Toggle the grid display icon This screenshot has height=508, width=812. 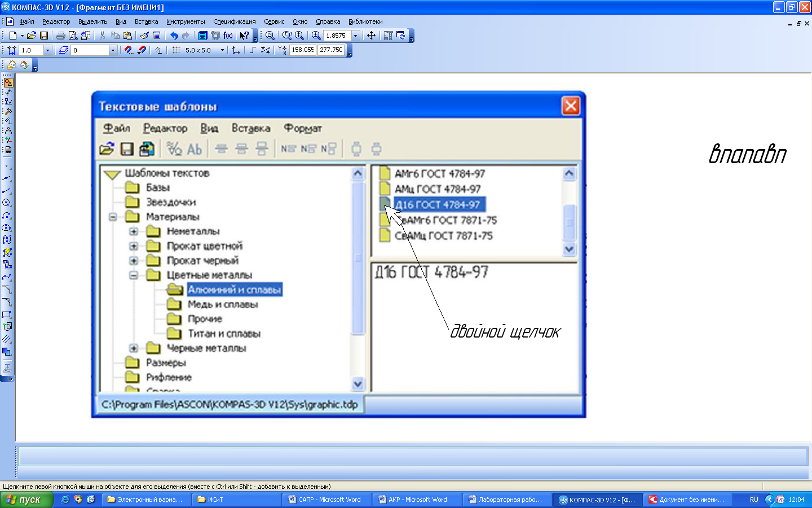click(x=176, y=50)
